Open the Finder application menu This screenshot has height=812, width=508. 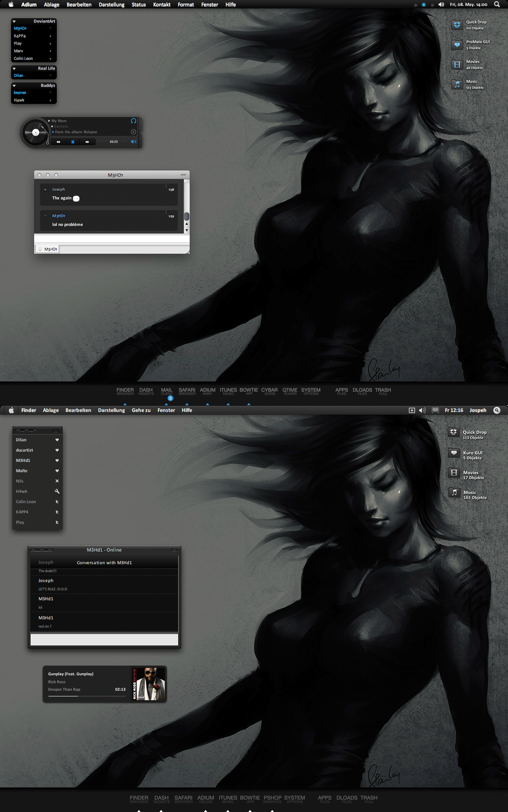click(x=29, y=410)
